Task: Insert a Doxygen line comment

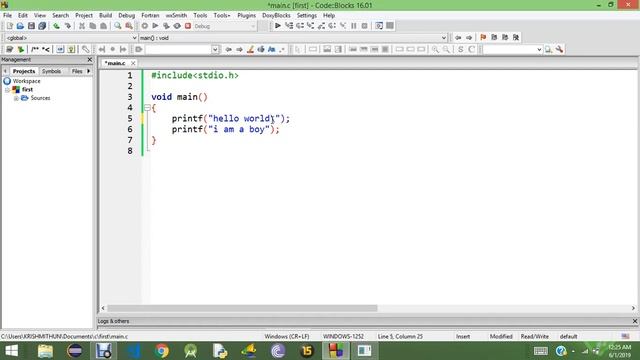Action: (46, 49)
